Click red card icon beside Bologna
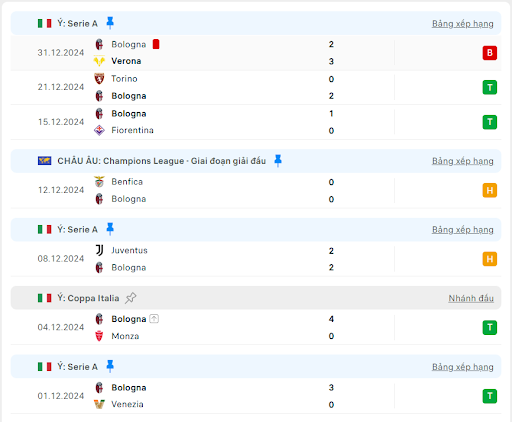This screenshot has width=512, height=422. tap(156, 44)
